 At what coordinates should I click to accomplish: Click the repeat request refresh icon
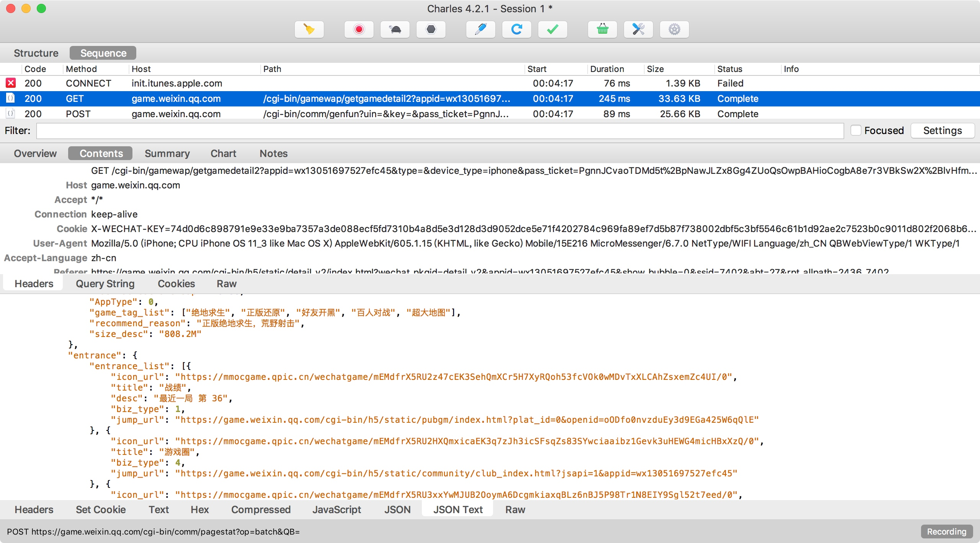tap(516, 29)
